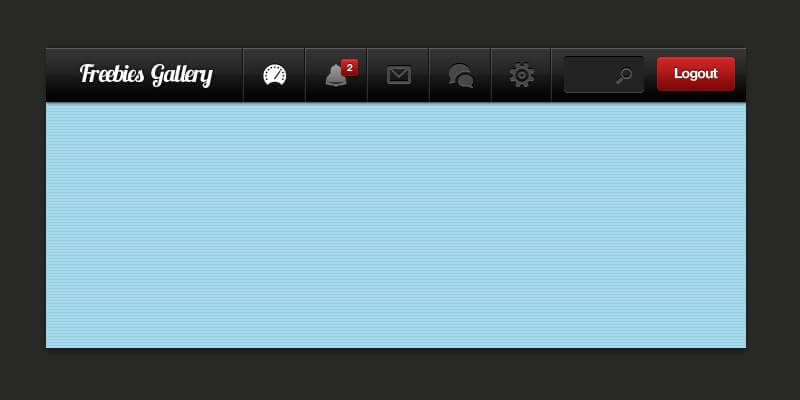
Task: Open the chat speech bubbles icon
Action: point(461,76)
